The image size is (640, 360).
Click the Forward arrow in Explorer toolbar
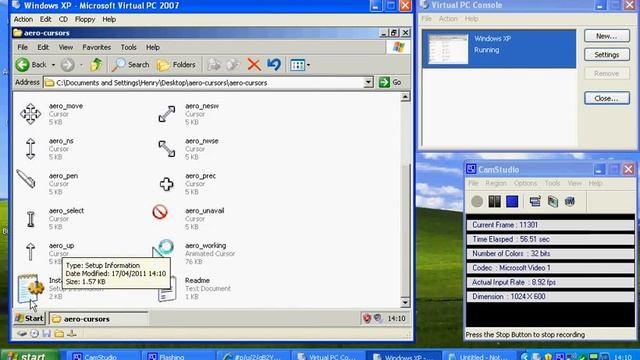click(68, 64)
